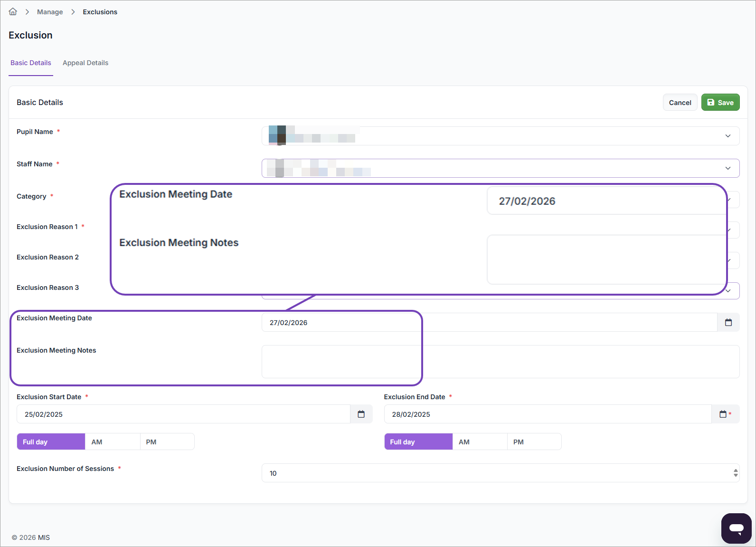Select AM for Exclusion Start Date
The width and height of the screenshot is (756, 547).
click(x=113, y=442)
